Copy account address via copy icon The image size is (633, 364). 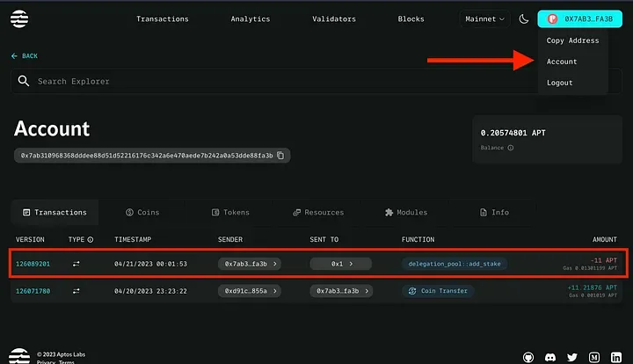280,155
